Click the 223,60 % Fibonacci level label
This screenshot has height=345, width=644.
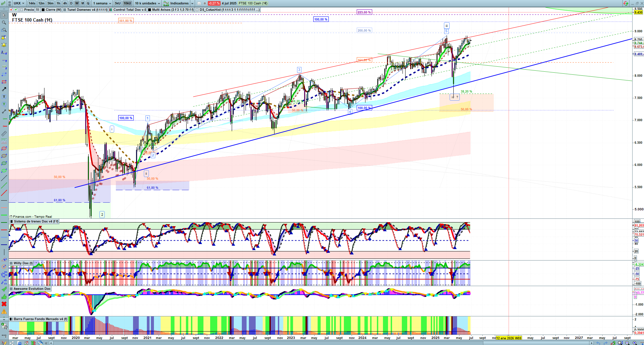click(x=364, y=12)
